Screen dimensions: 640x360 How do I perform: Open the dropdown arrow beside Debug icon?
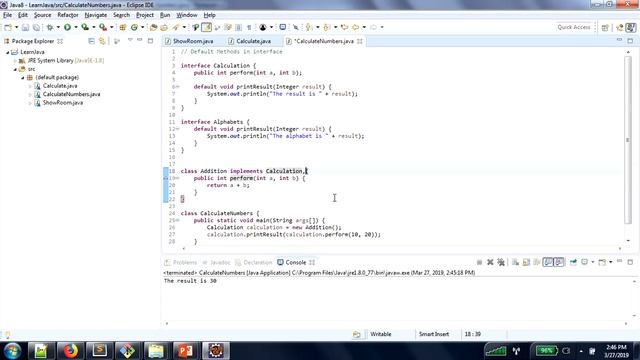coord(58,27)
